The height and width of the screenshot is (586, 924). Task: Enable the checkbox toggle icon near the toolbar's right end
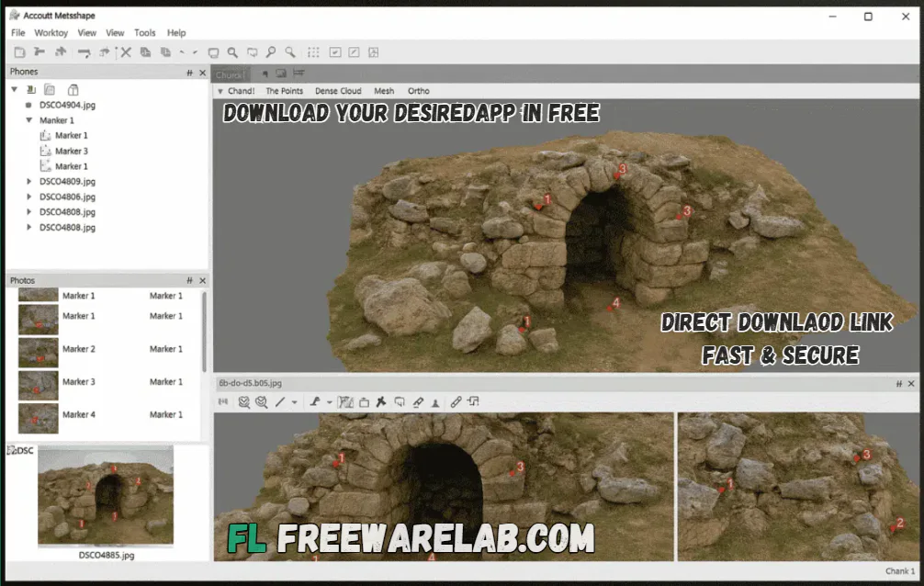pyautogui.click(x=337, y=52)
